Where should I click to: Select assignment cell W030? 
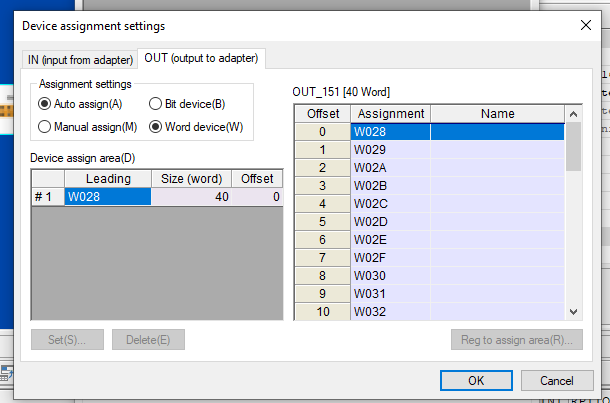point(391,276)
